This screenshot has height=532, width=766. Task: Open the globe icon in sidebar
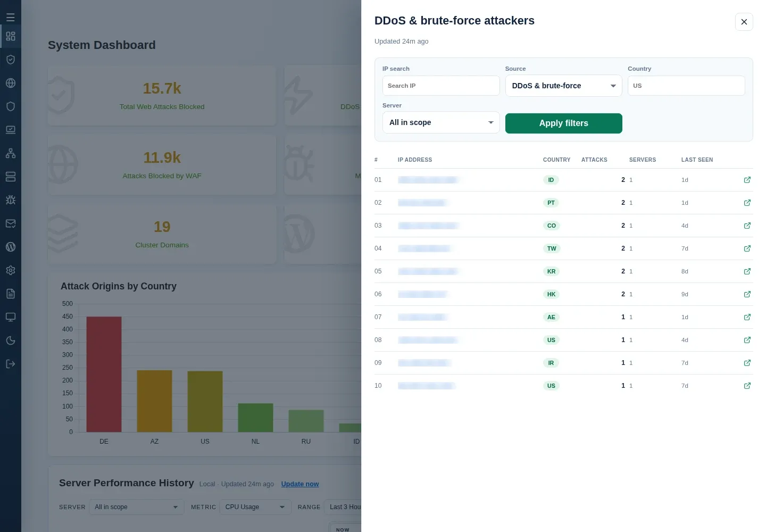tap(10, 83)
